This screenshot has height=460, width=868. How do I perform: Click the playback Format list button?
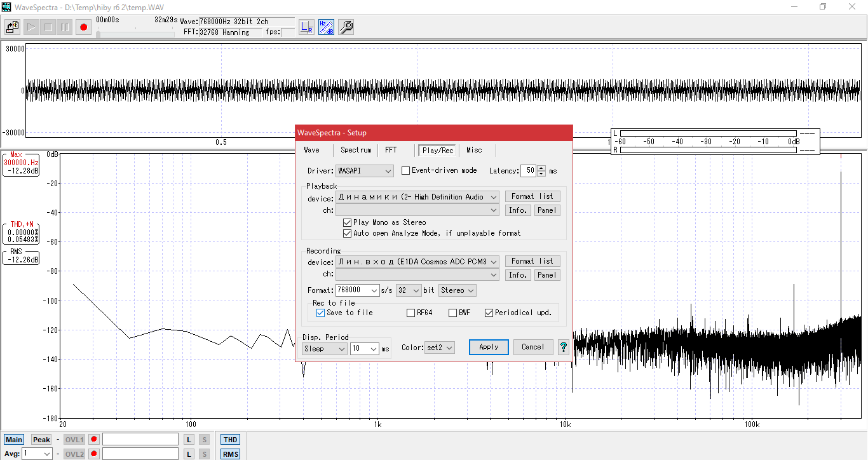click(532, 196)
